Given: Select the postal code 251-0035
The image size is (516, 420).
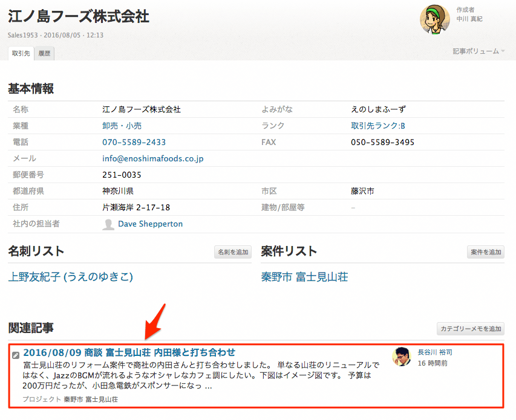Looking at the screenshot, I should [122, 175].
